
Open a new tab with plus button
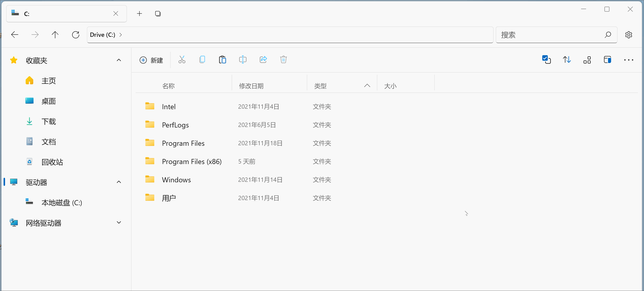pyautogui.click(x=139, y=14)
